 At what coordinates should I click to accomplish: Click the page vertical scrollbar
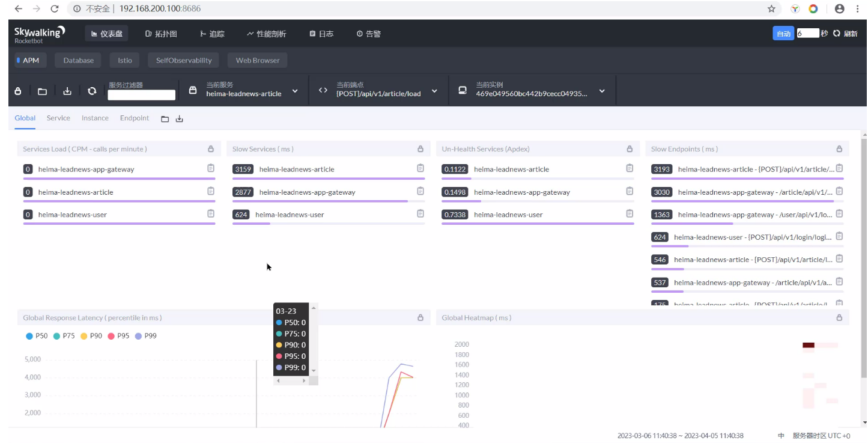(x=864, y=258)
